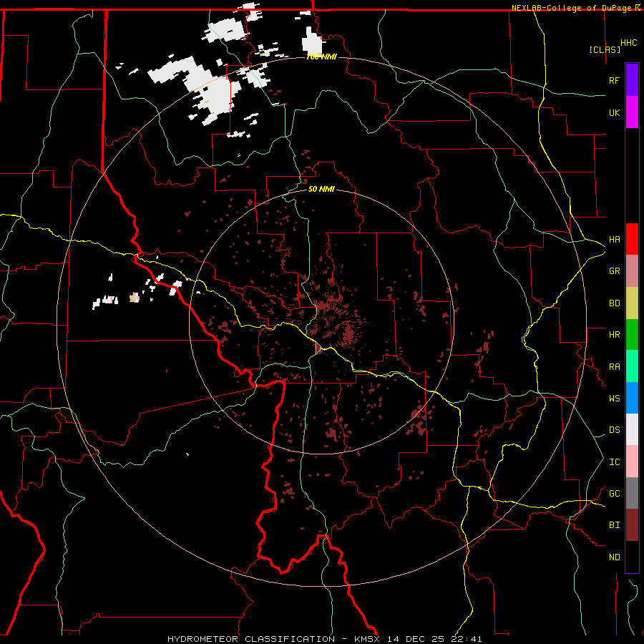
Task: Click the WS blue legend swatch
Action: [x=632, y=398]
